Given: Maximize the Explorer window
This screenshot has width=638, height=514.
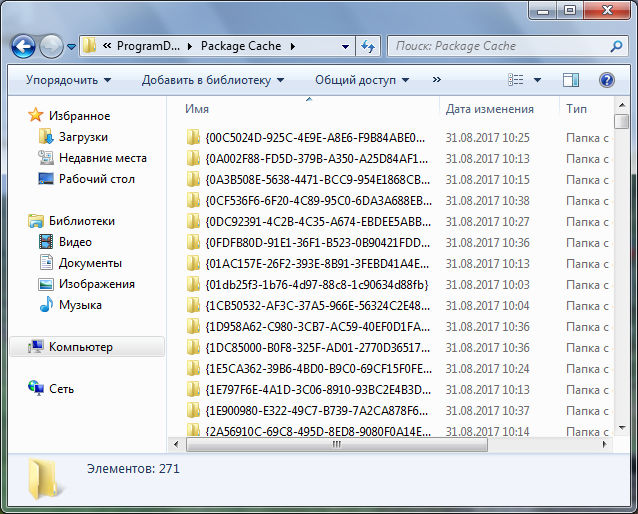Looking at the screenshot, I should [x=570, y=10].
